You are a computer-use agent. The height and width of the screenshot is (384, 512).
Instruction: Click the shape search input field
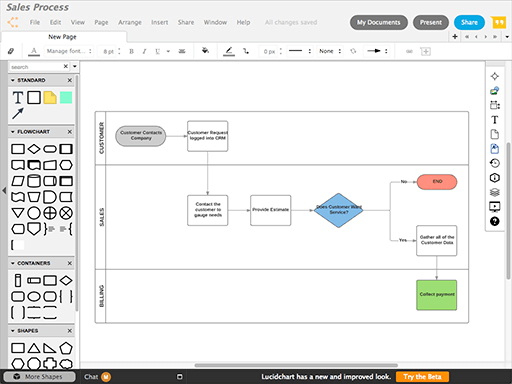36,67
